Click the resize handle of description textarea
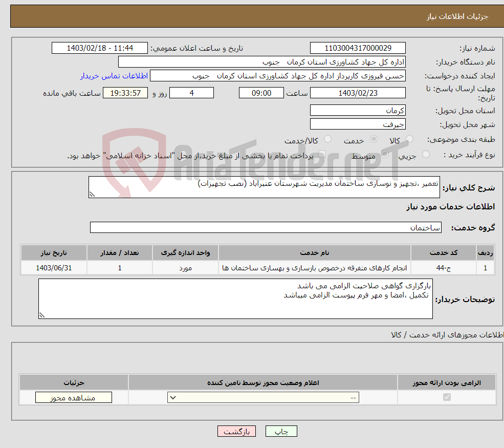The height and width of the screenshot is (448, 504). pyautogui.click(x=92, y=194)
